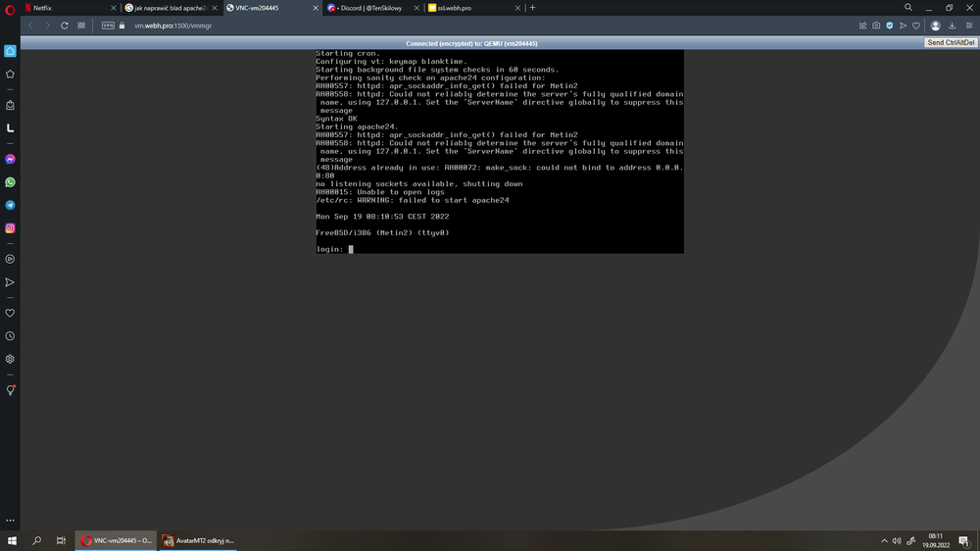Open downloads icon
980x551 pixels.
pos(952,25)
